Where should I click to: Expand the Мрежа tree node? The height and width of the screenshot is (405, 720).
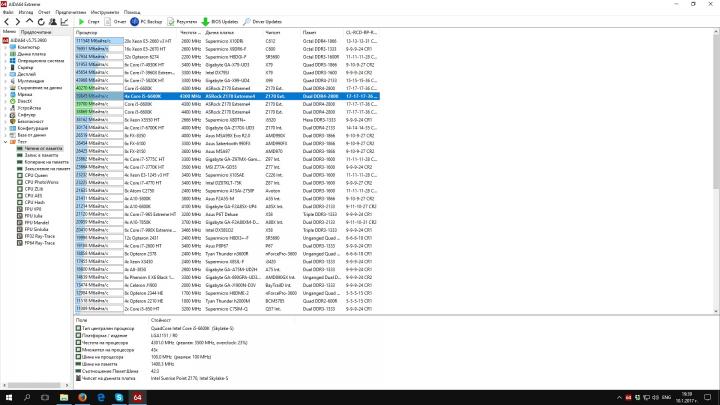[6, 95]
